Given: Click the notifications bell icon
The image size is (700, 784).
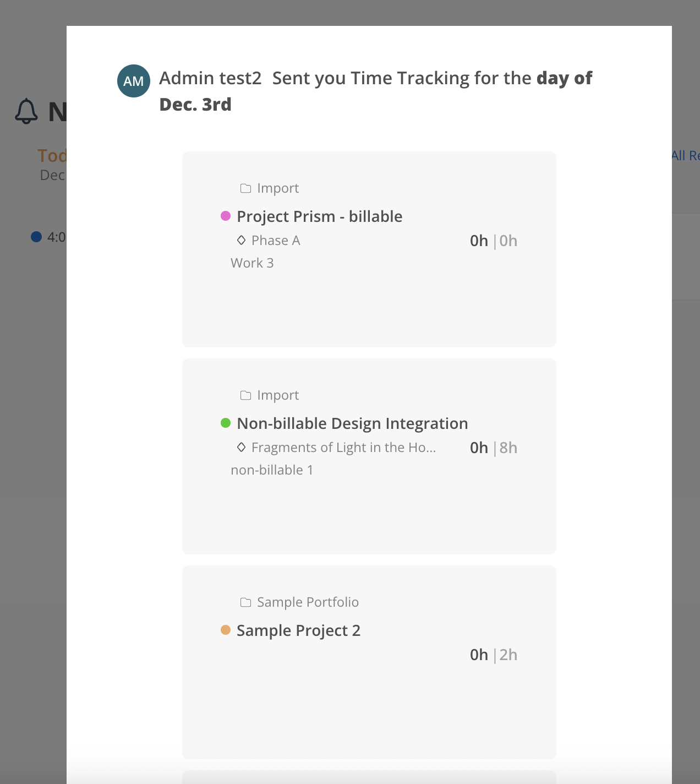Looking at the screenshot, I should pyautogui.click(x=26, y=111).
